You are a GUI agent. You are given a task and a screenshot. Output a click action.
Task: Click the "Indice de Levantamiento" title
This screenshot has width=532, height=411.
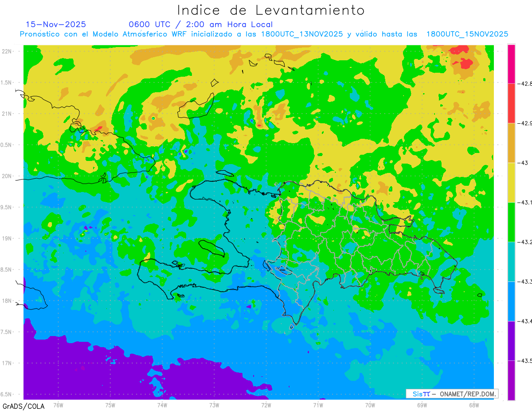271,10
